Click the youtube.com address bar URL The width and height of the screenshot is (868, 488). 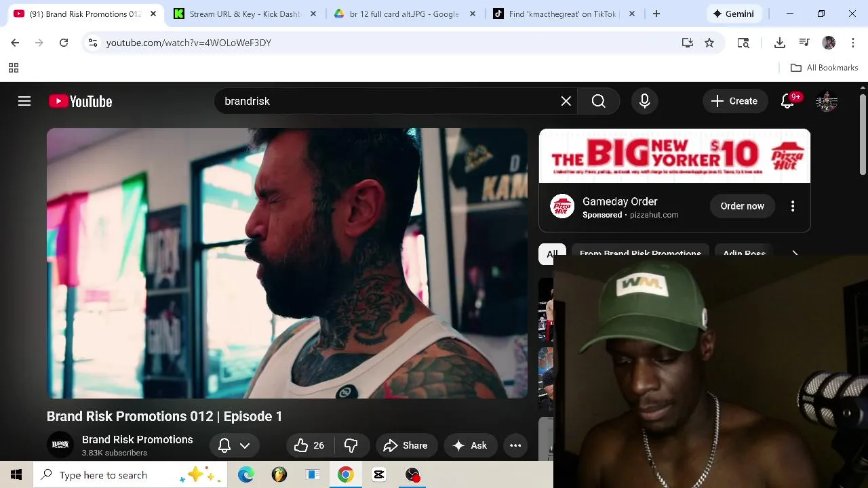[189, 43]
